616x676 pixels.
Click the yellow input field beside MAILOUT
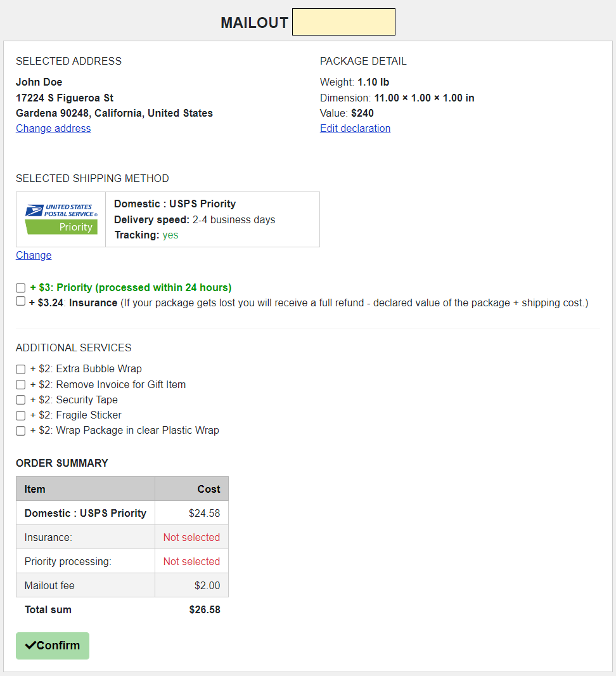343,22
